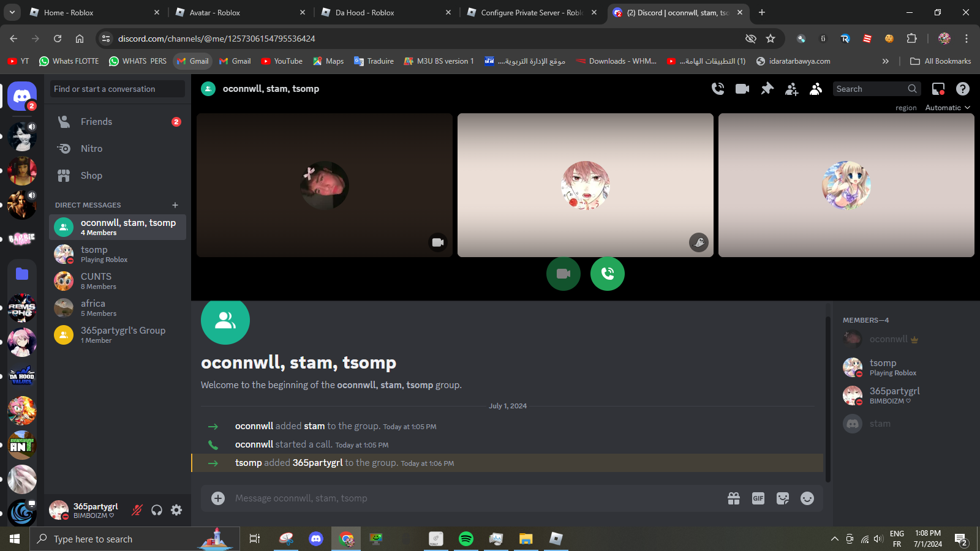Open Shop page
Image resolution: width=980 pixels, height=551 pixels.
118,176
